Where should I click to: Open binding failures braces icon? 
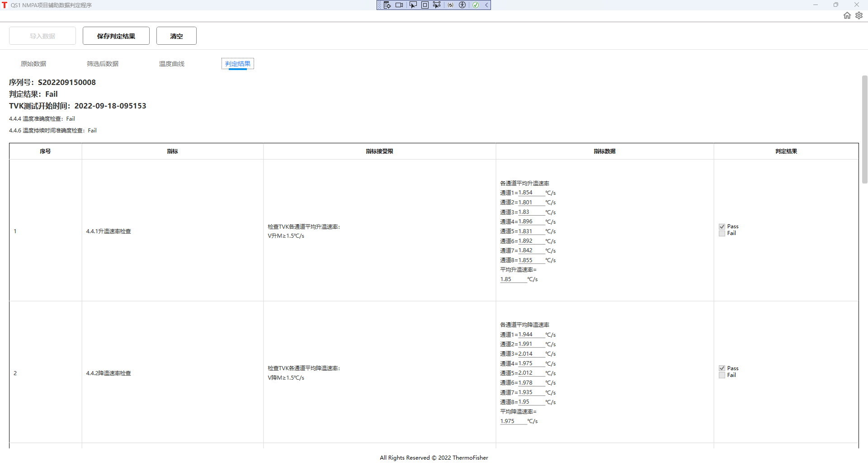451,5
